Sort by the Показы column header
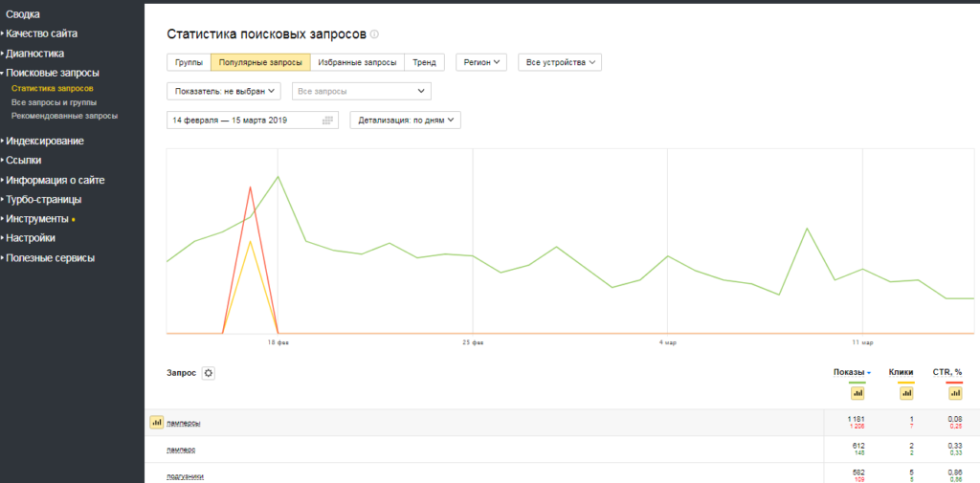Image resolution: width=980 pixels, height=483 pixels. tap(849, 372)
